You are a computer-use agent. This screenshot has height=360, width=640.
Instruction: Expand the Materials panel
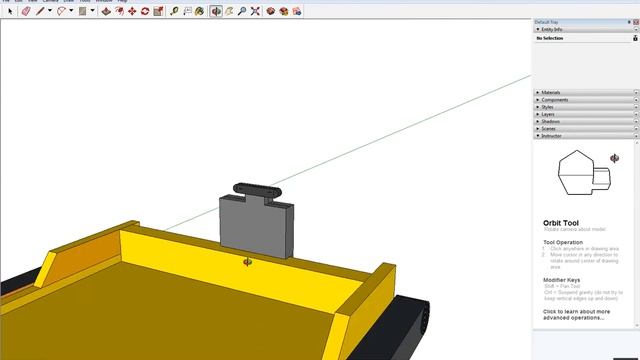pos(538,93)
